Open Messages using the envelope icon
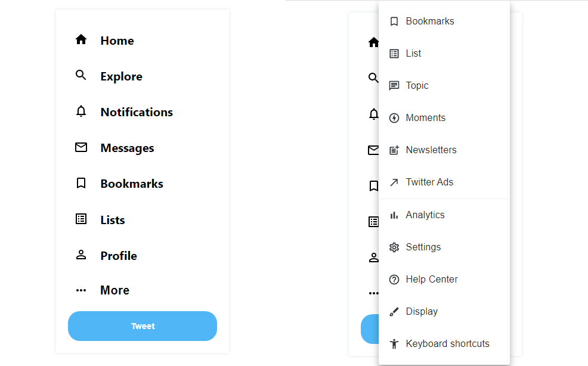 pyautogui.click(x=81, y=147)
